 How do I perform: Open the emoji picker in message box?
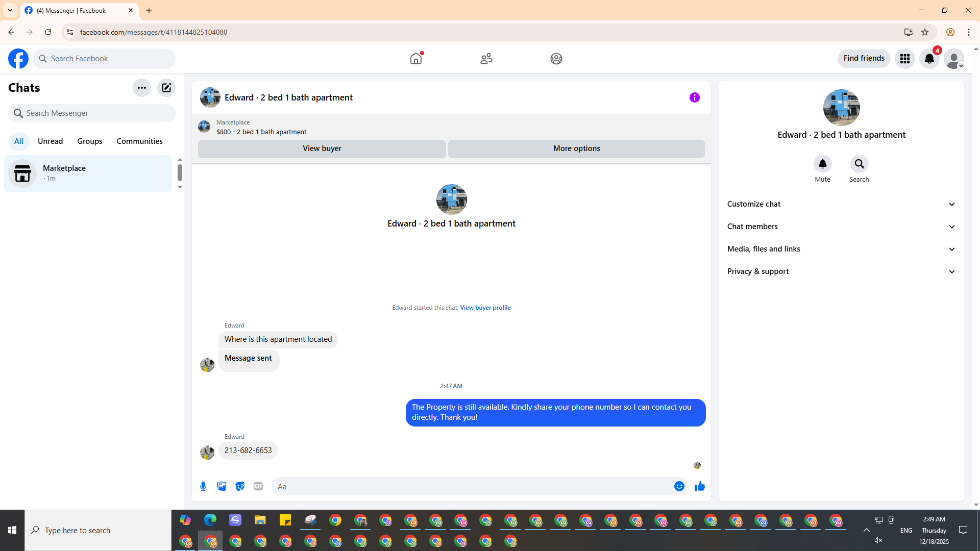point(679,486)
